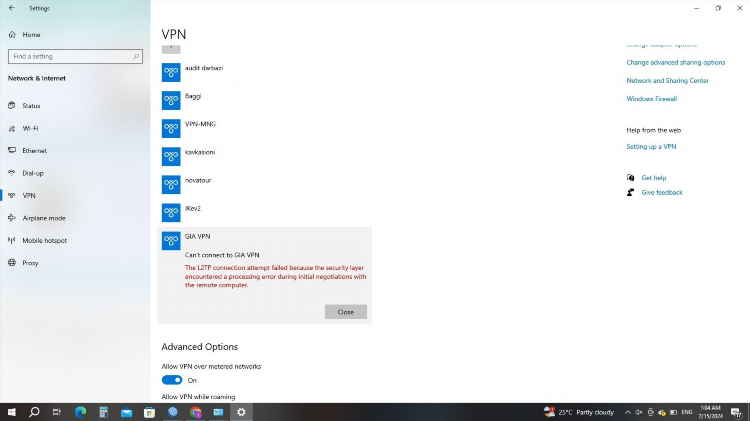
Task: Open taskbar Search
Action: click(x=34, y=412)
